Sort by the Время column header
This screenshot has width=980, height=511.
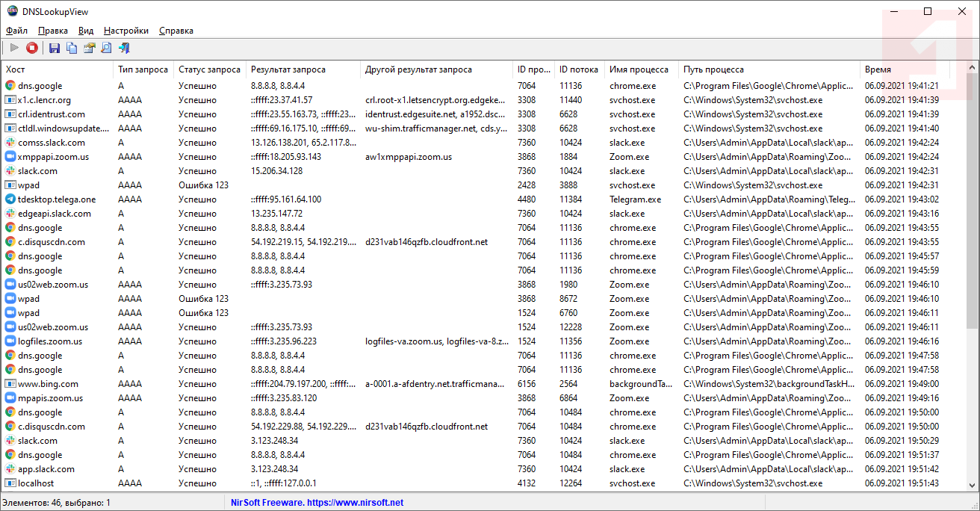[x=905, y=69]
